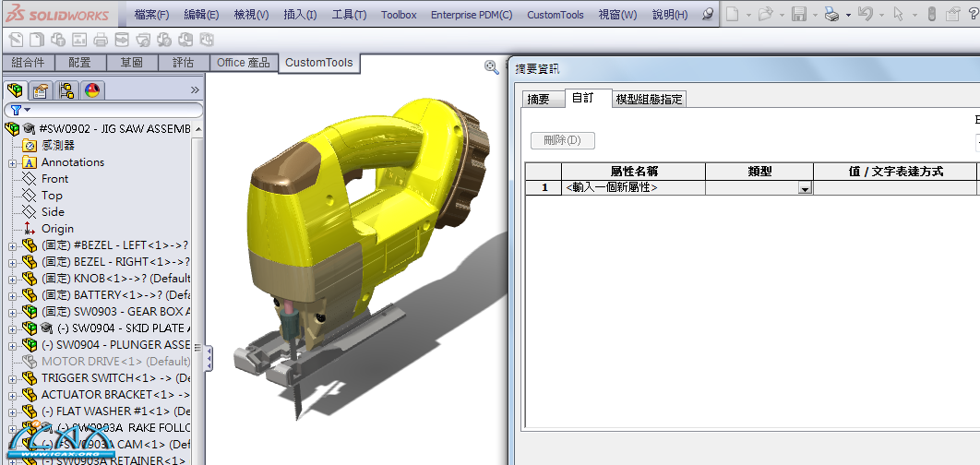Open the Save dropdown arrow
The image size is (980, 465).
[815, 15]
